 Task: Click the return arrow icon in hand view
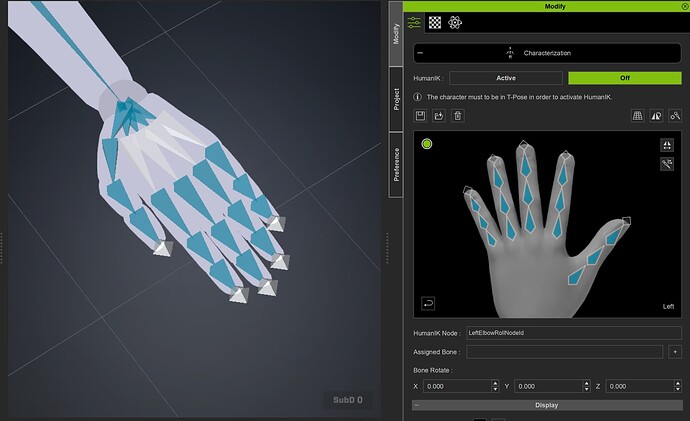(428, 303)
